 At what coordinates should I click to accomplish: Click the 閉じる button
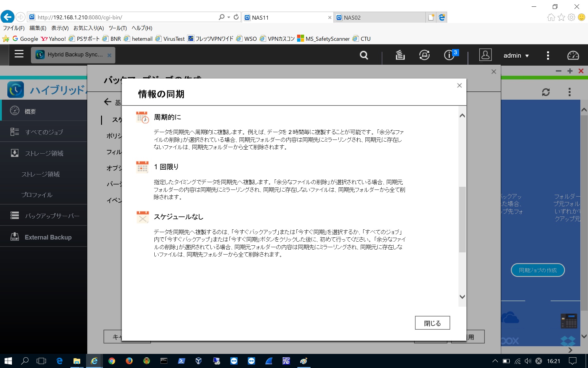coord(432,323)
